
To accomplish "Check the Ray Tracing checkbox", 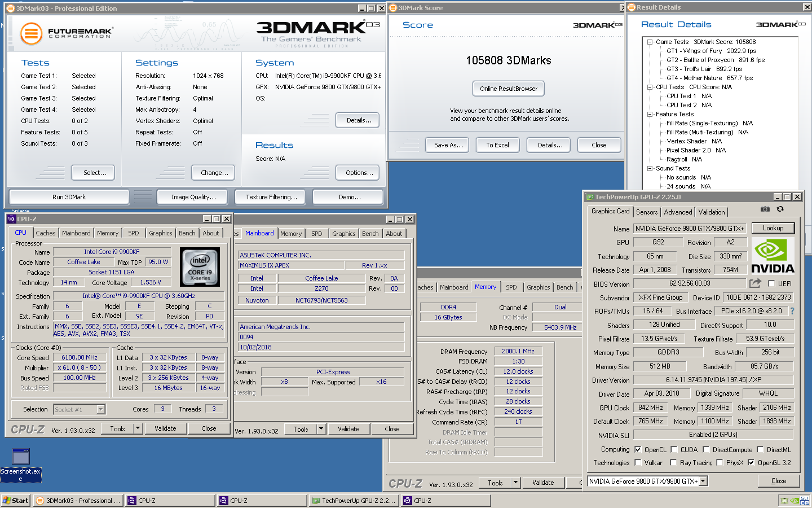I will point(673,462).
